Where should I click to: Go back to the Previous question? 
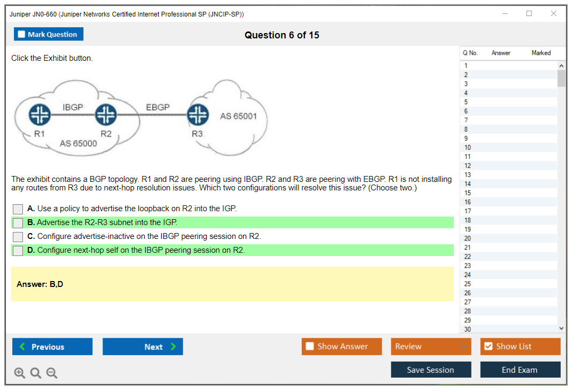coord(52,347)
